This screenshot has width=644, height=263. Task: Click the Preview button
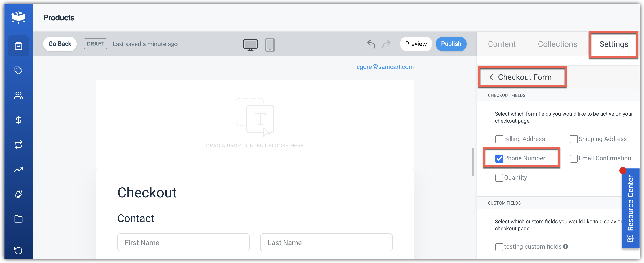[416, 44]
